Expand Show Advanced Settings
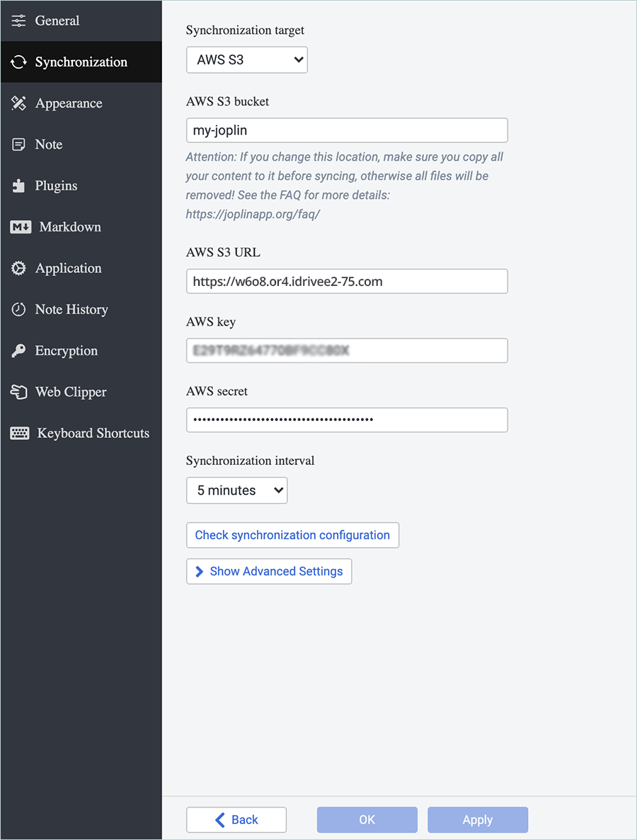Screen dimensions: 637x840 (269, 571)
